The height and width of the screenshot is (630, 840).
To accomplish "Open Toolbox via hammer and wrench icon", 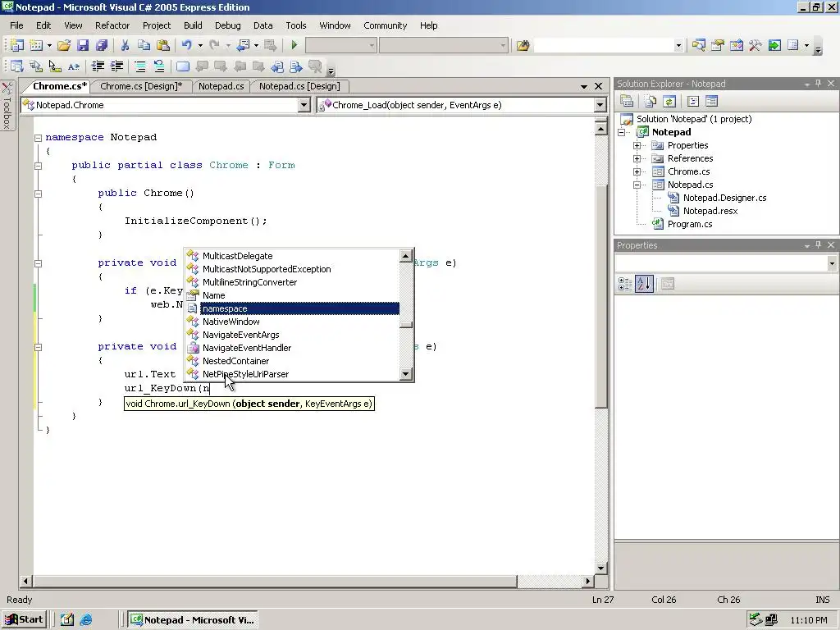I will pyautogui.click(x=756, y=46).
